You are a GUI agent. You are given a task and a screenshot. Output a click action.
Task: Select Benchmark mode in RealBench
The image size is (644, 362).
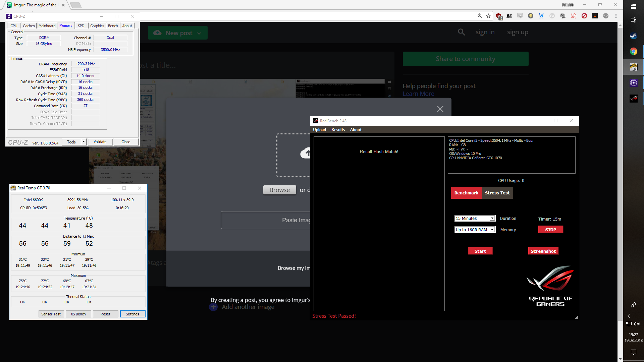tap(466, 193)
